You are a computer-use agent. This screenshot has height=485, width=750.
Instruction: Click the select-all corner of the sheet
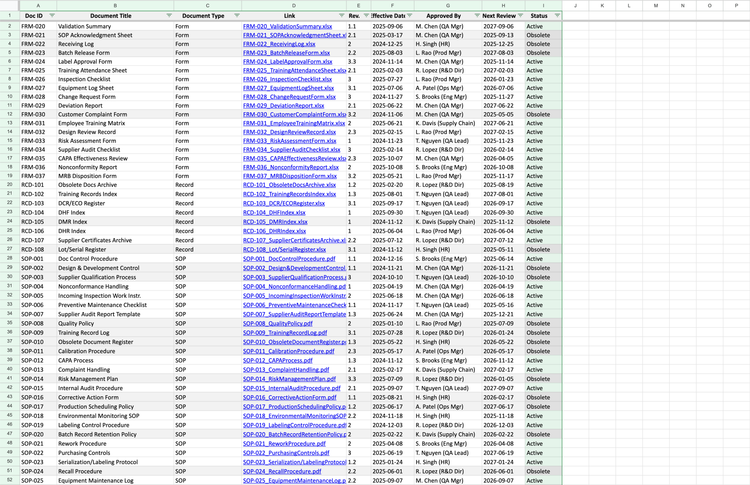click(8, 6)
